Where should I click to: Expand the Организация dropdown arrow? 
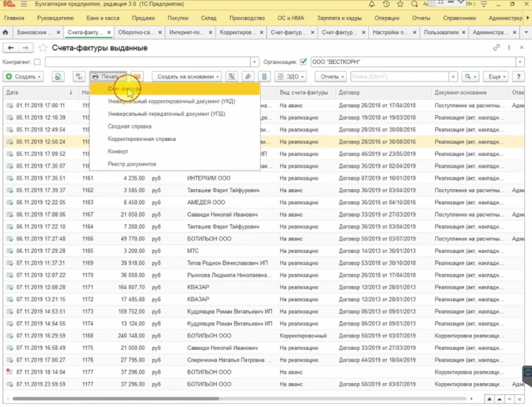click(520, 62)
